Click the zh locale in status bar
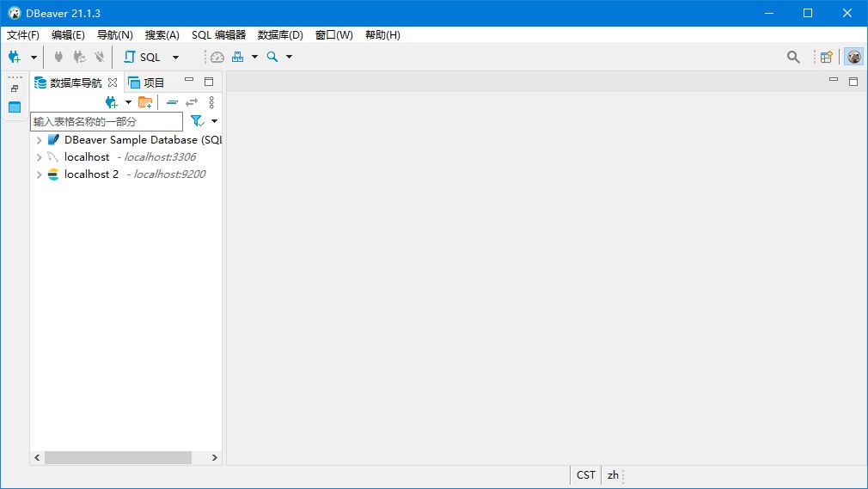This screenshot has width=868, height=489. click(613, 475)
